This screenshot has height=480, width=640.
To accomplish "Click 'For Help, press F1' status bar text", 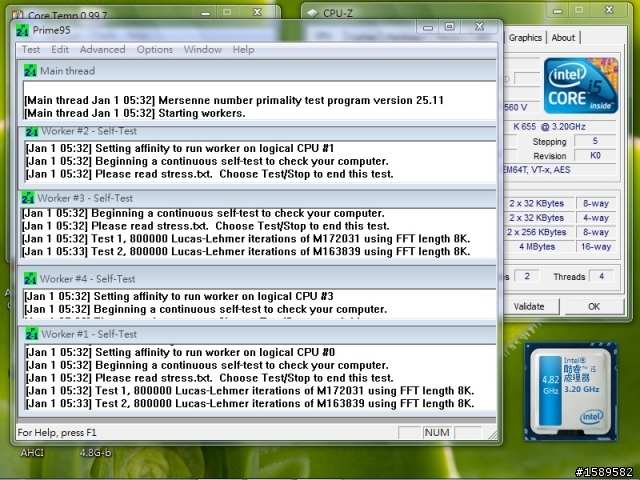I will tap(57, 433).
